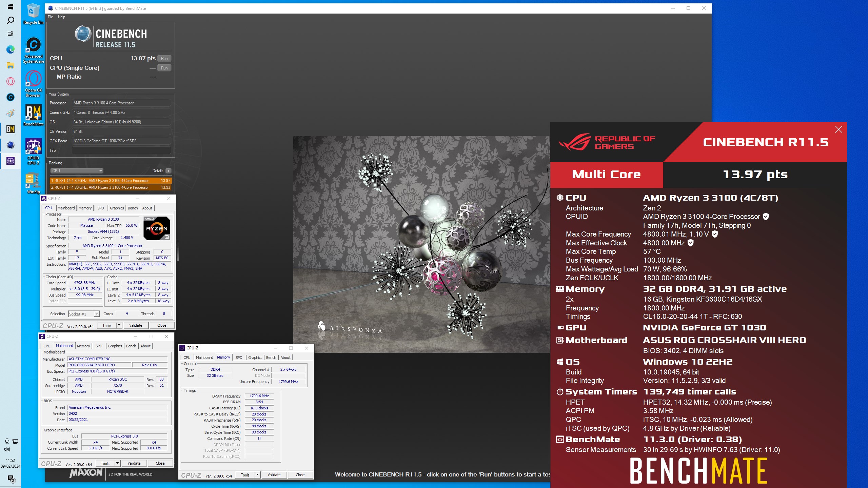Click the Advanced SystemCare taskbar icon
The image size is (868, 488).
pyautogui.click(x=11, y=97)
